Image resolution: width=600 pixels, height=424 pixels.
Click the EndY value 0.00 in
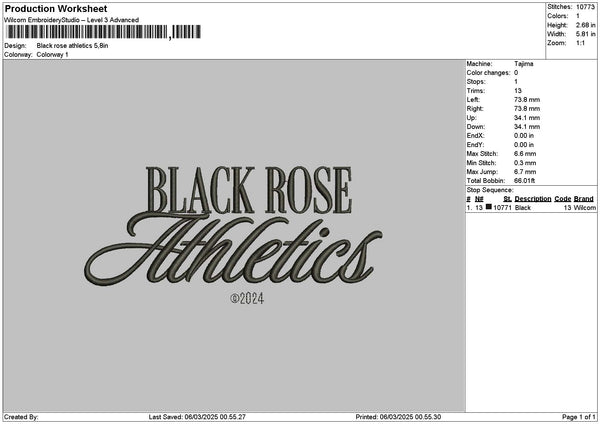point(524,145)
